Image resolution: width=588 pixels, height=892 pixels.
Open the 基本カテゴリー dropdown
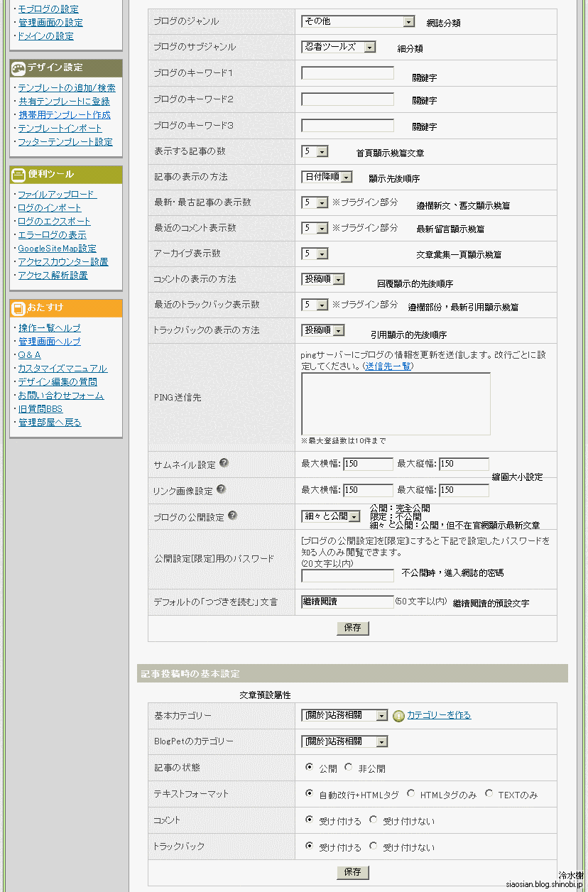tap(344, 715)
